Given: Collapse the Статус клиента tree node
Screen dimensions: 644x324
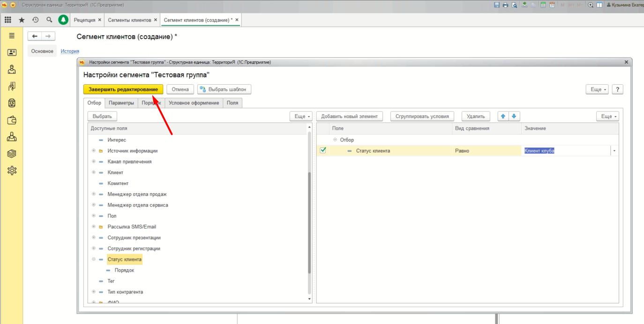Looking at the screenshot, I should point(94,259).
